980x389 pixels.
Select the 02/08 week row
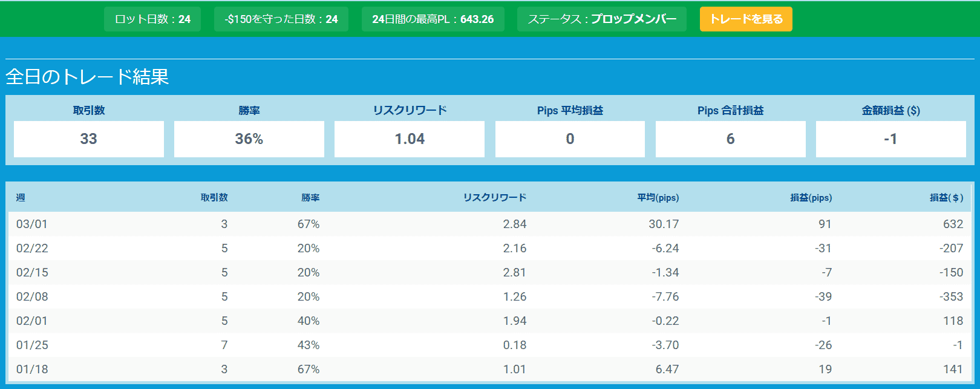[x=489, y=296]
